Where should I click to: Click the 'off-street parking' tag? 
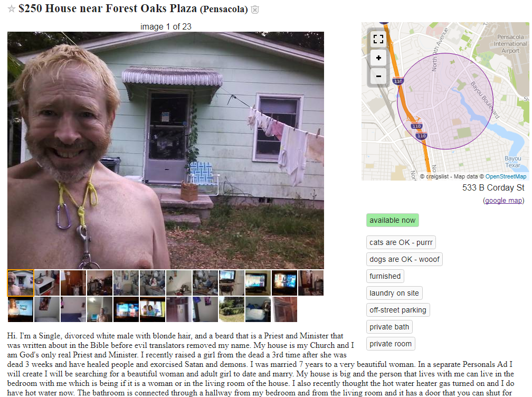tap(398, 310)
